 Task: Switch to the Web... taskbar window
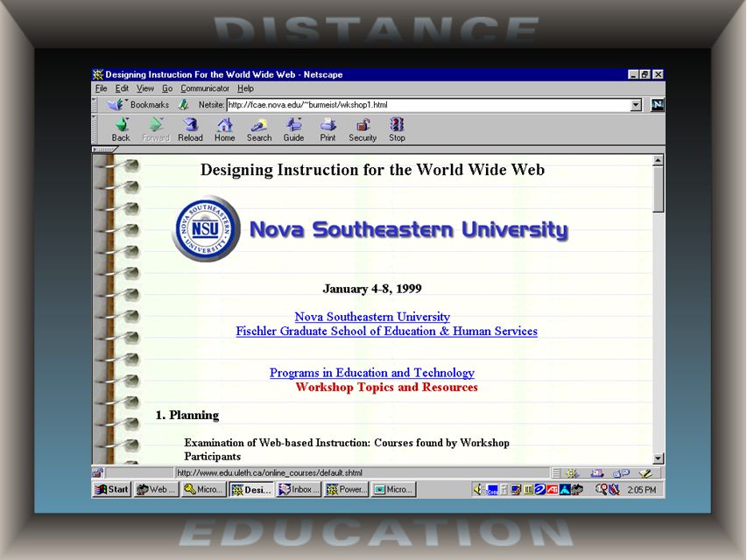pos(156,489)
